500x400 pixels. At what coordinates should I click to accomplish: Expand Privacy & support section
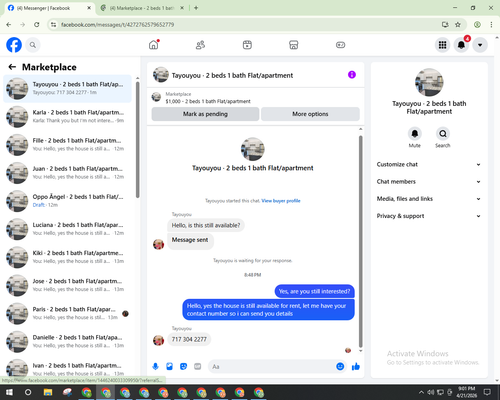(x=429, y=216)
